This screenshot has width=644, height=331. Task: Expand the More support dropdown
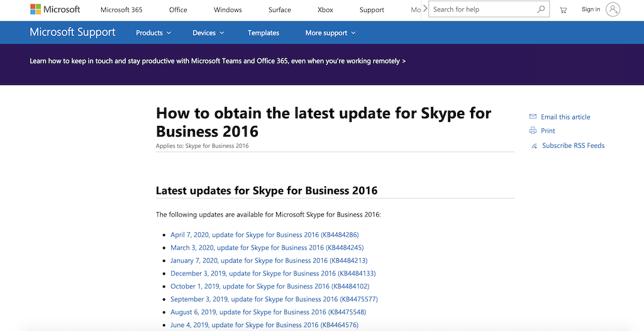330,33
